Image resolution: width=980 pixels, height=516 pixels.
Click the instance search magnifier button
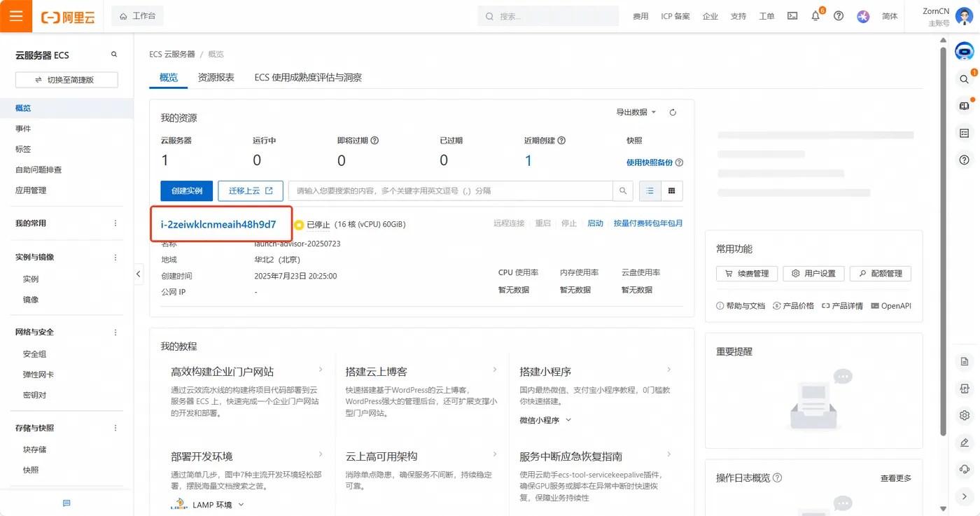point(623,190)
